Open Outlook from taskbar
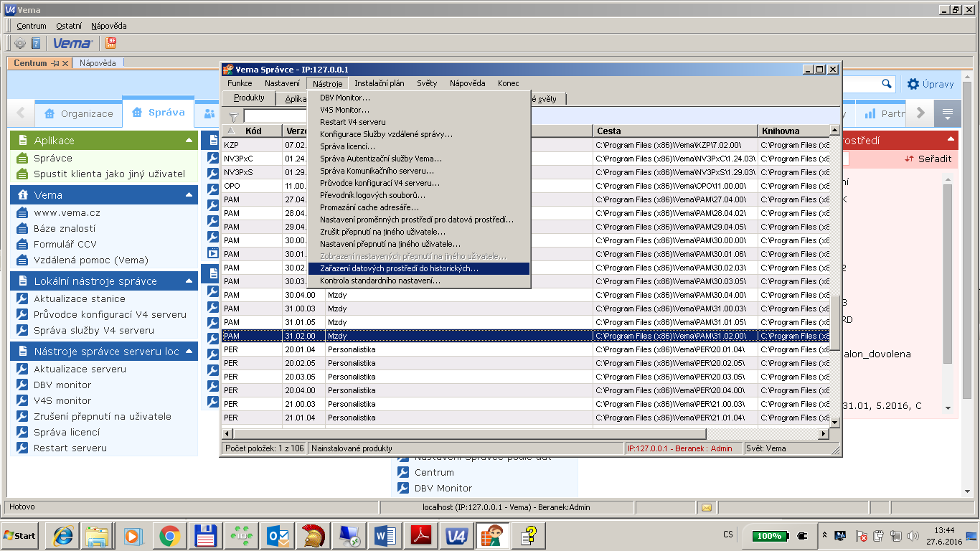This screenshot has height=551, width=980. (277, 536)
